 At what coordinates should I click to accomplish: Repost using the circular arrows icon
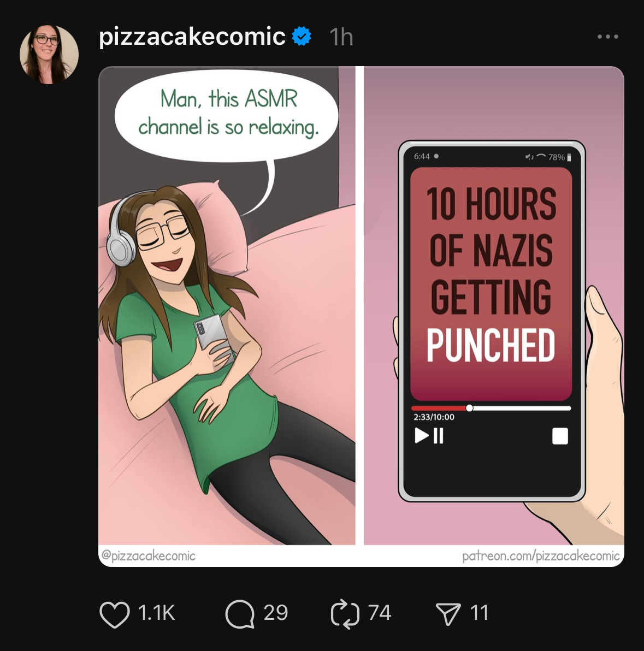coord(345,614)
